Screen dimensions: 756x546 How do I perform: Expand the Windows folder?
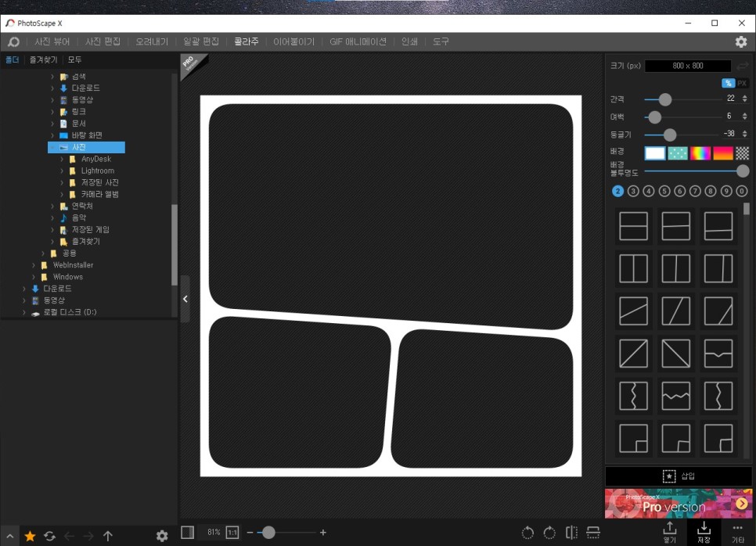(34, 277)
